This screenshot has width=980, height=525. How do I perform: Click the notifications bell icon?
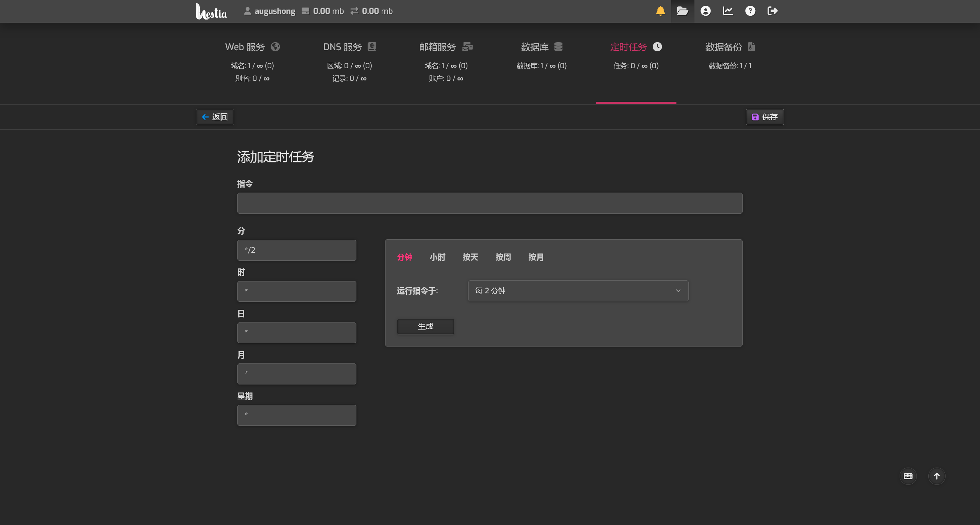(x=660, y=11)
